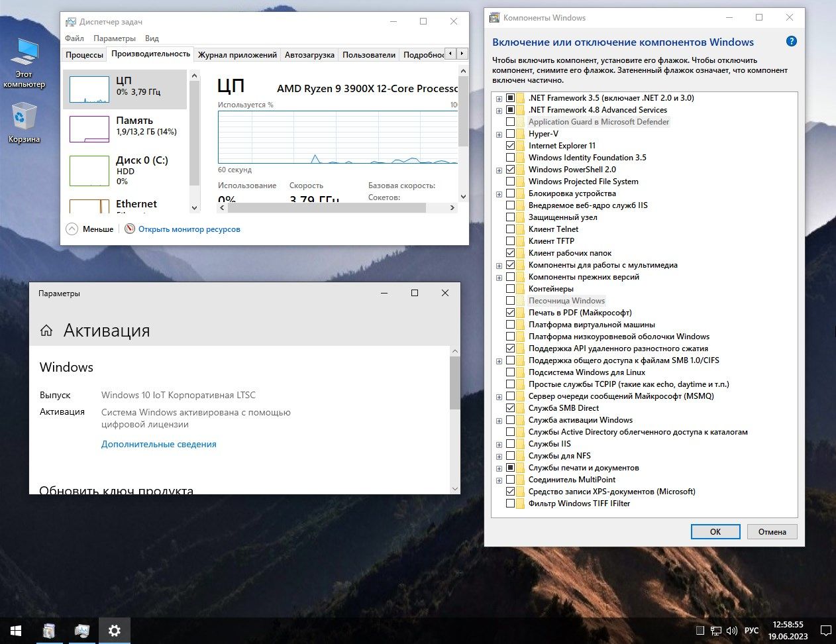Screen dimensions: 836x644
Task: Expand Windows PowerShell 2.0 node
Action: (499, 170)
